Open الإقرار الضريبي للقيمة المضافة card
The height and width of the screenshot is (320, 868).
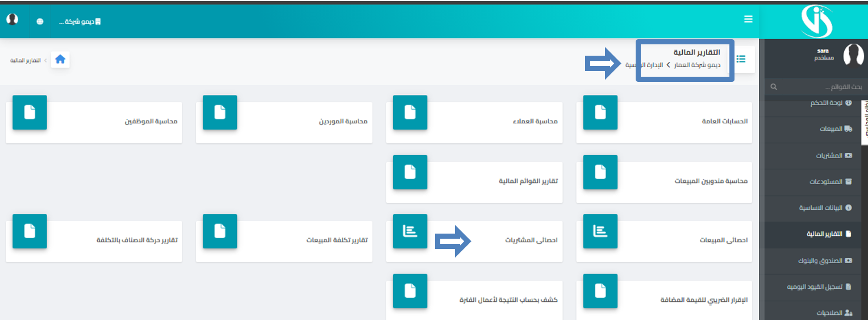[x=664, y=300]
